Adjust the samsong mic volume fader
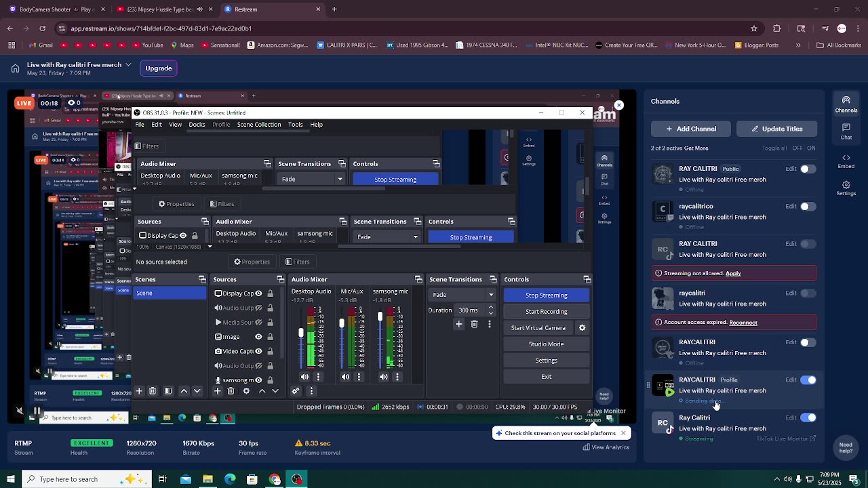The width and height of the screenshot is (868, 488). pyautogui.click(x=380, y=317)
